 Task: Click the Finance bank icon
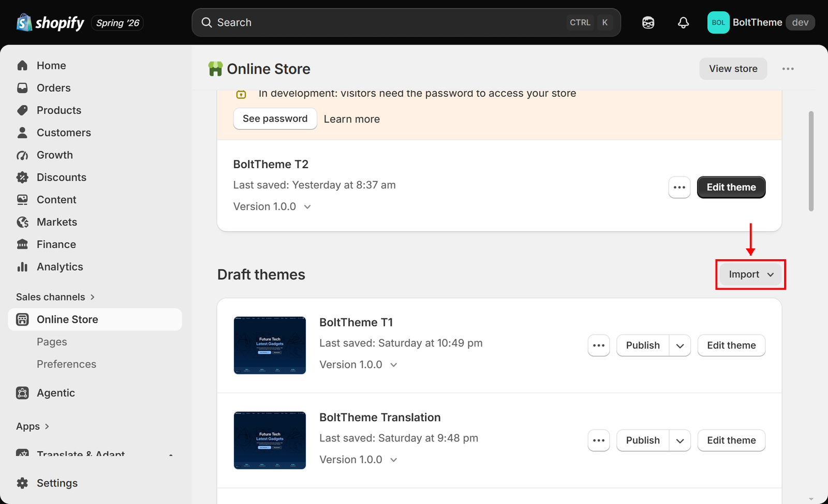pos(22,244)
